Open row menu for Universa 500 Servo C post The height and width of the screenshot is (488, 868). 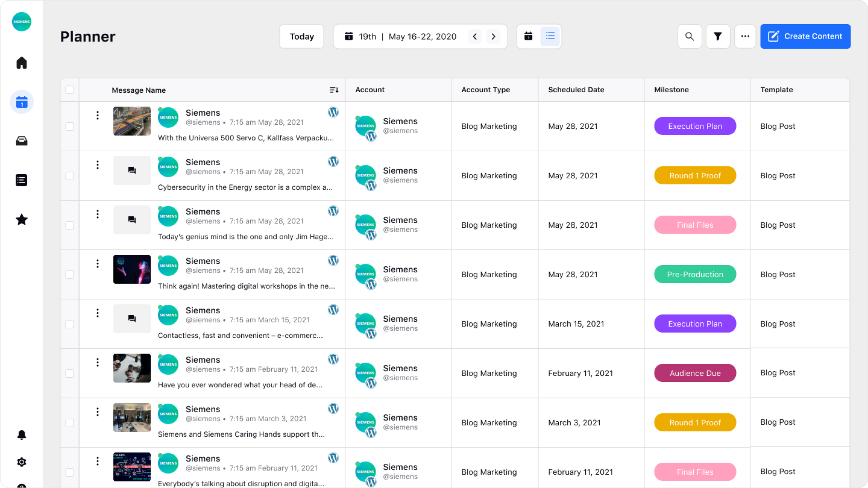coord(98,115)
